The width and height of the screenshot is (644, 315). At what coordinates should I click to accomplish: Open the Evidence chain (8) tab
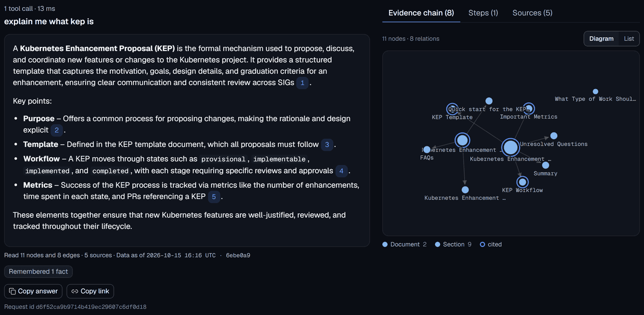pos(421,13)
